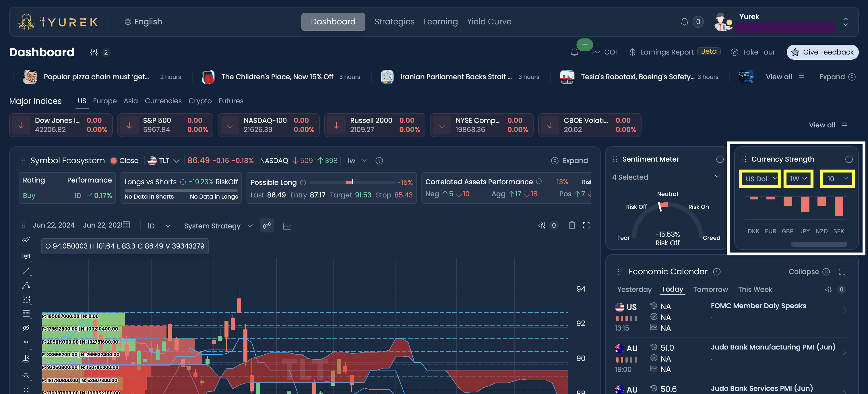Click the Give Feedback button
The width and height of the screenshot is (868, 394).
click(x=823, y=52)
